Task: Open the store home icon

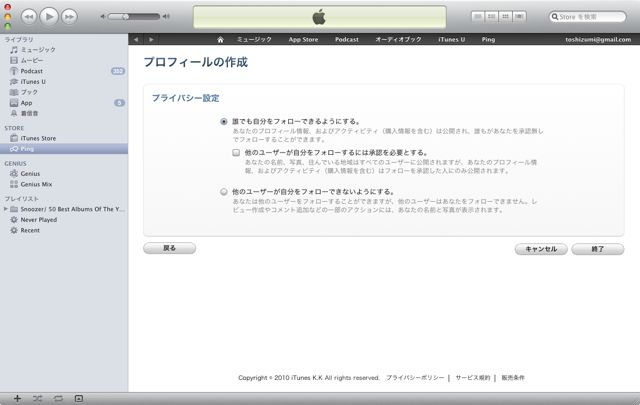Action: (x=220, y=40)
